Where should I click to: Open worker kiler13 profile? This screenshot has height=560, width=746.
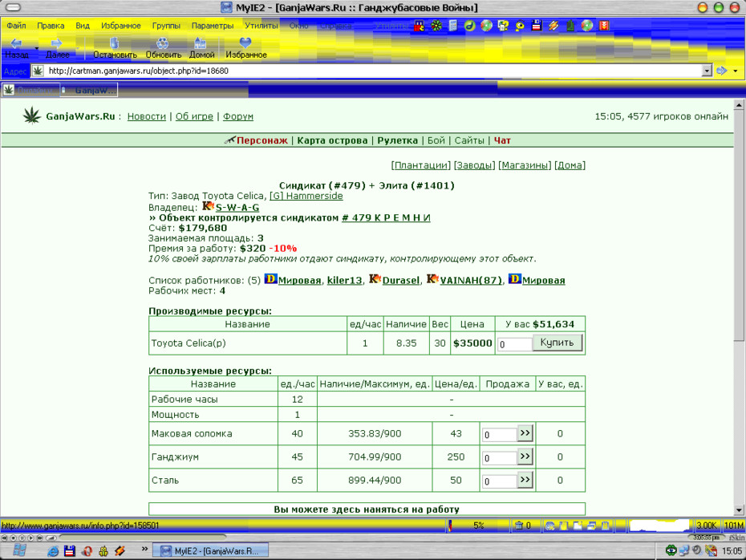[344, 281]
